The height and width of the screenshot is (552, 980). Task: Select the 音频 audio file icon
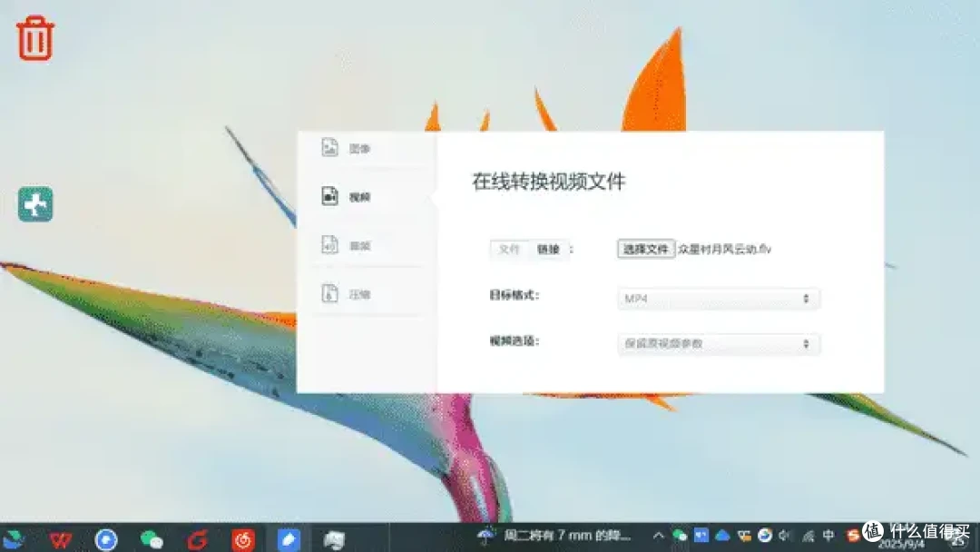(329, 244)
